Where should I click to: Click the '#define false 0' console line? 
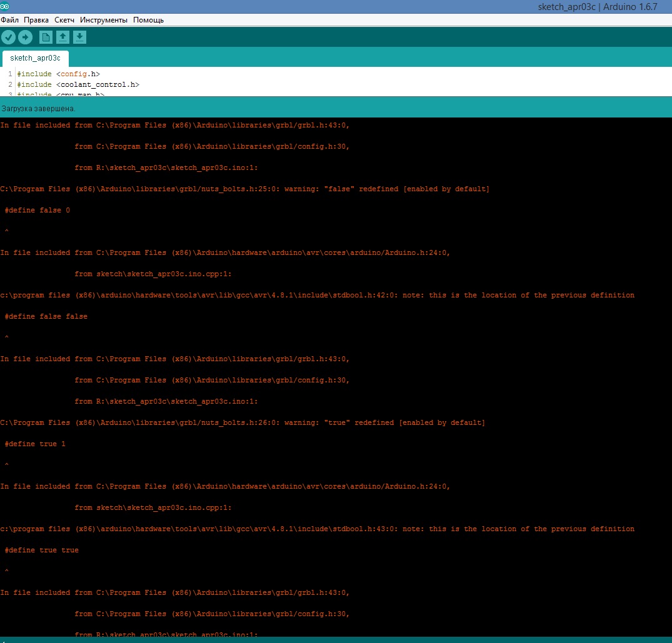click(x=37, y=211)
